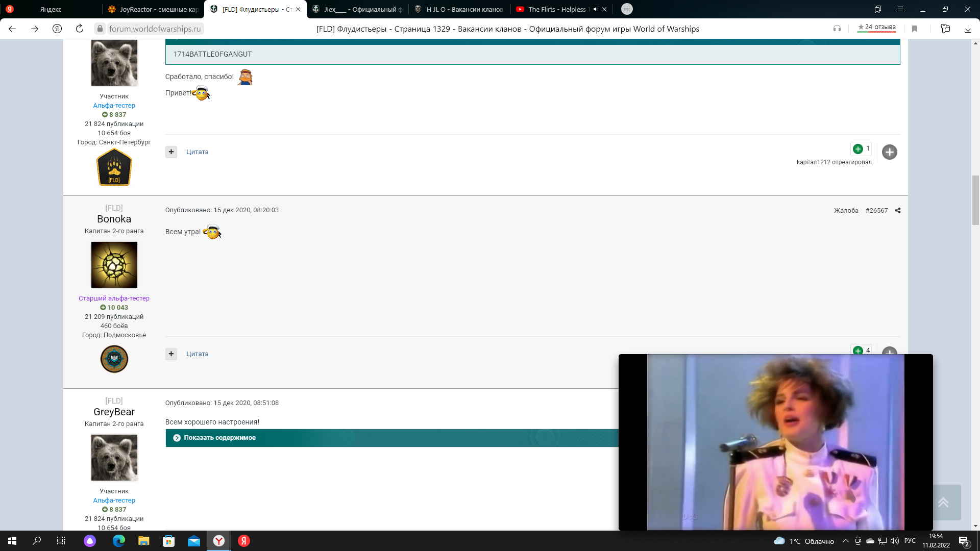The image size is (980, 551).
Task: Click the scroll-to-top double chevron button
Action: (x=943, y=502)
